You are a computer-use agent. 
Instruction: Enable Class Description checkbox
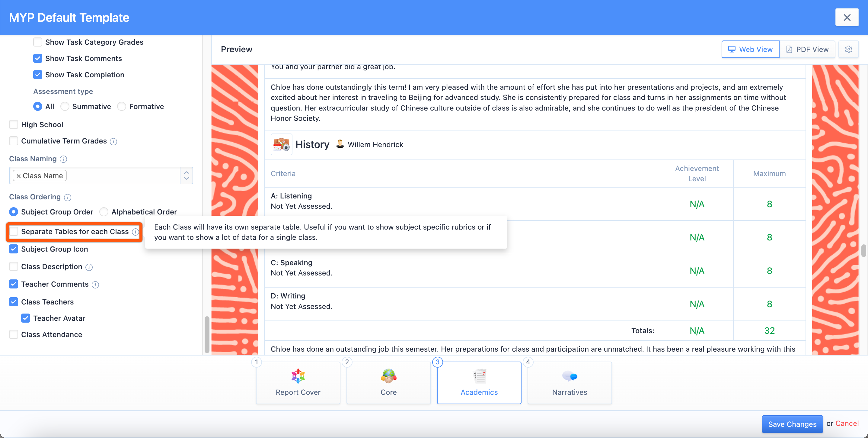14,267
